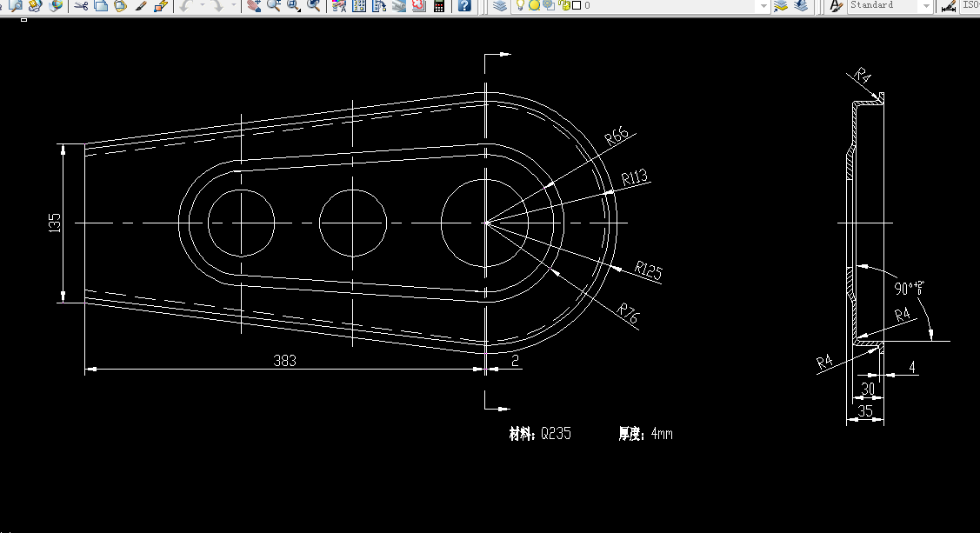
Task: Select the R76 radius label
Action: pos(628,313)
